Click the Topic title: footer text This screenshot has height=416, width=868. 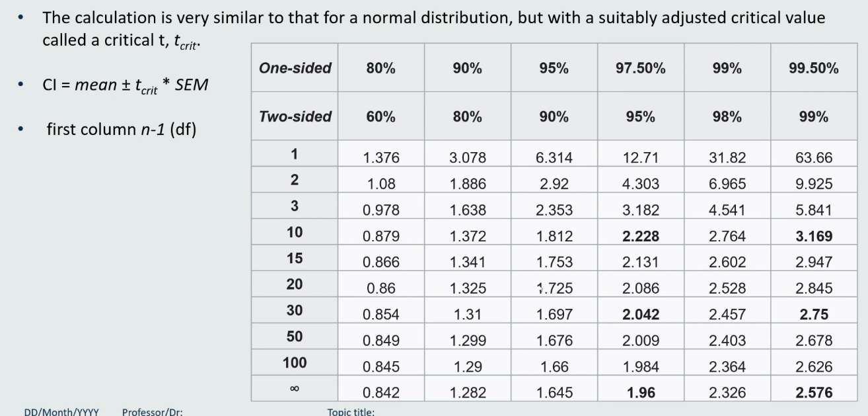click(351, 411)
